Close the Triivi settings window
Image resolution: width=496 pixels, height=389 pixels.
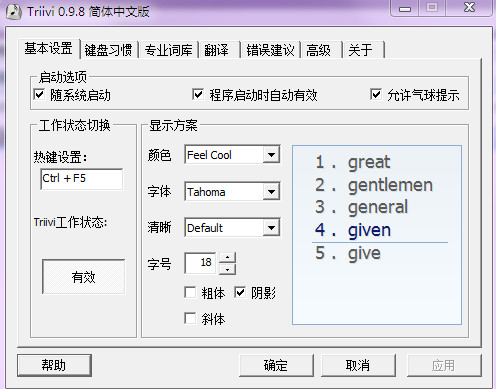(469, 8)
